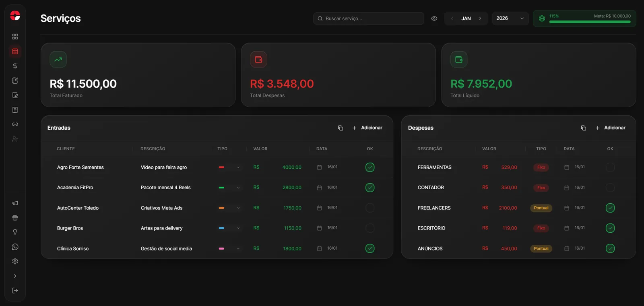Mark Burger Bros entry as OK
The height and width of the screenshot is (306, 644).
(x=370, y=228)
